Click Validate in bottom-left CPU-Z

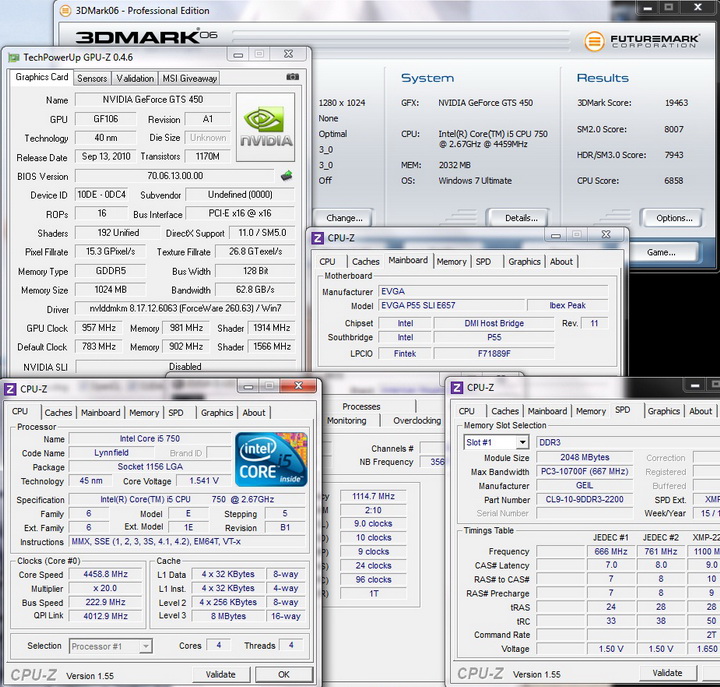coord(221,674)
